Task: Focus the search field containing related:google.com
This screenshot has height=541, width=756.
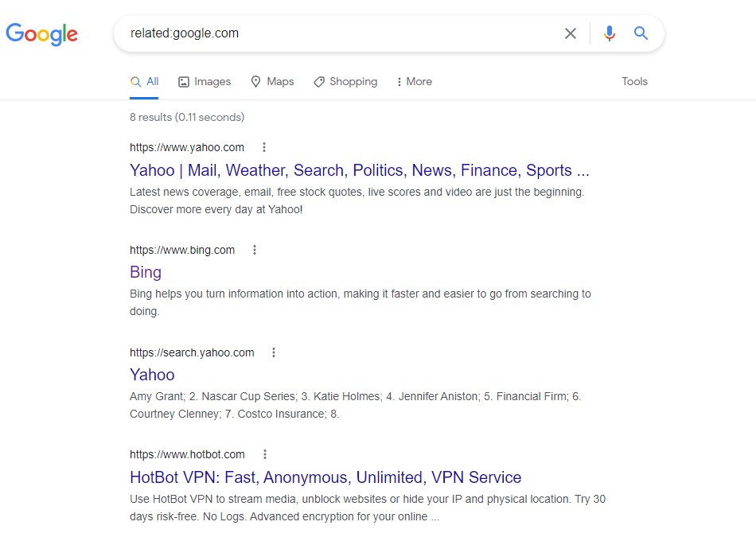Action: coord(334,33)
